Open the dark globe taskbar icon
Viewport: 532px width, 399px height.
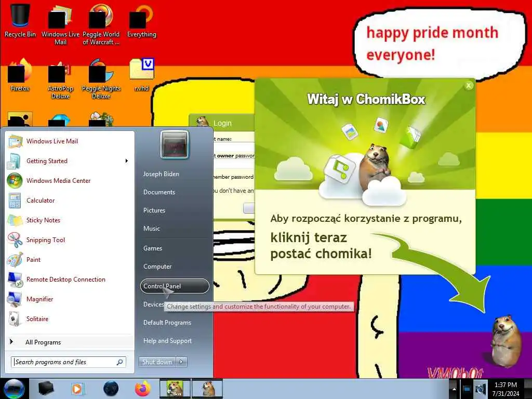click(x=111, y=389)
